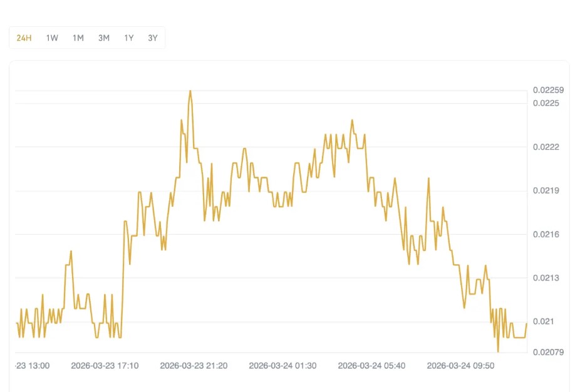Click the 2026-03-24 01:30 time label
The image size is (580, 392).
pyautogui.click(x=282, y=366)
